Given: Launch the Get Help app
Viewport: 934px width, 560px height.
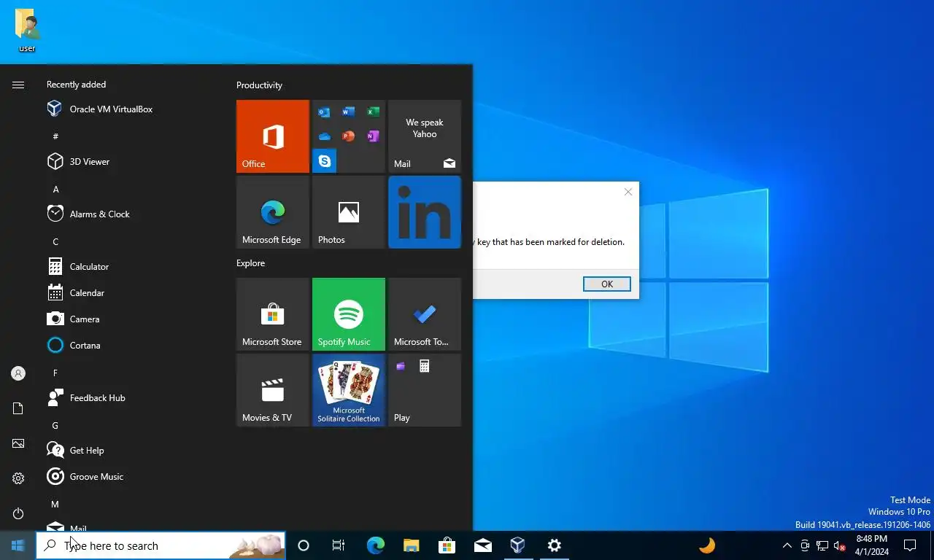Looking at the screenshot, I should click(131, 451).
